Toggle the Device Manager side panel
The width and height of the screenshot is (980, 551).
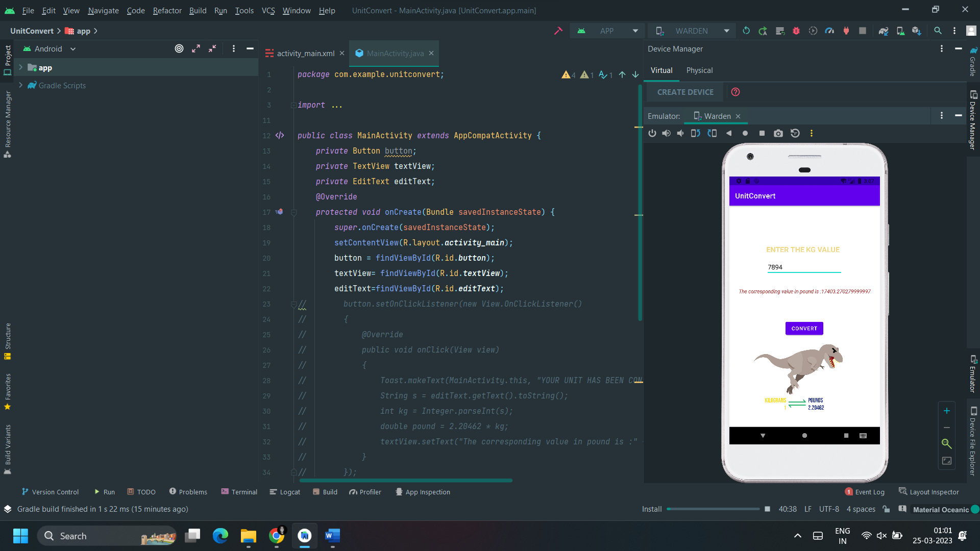973,120
